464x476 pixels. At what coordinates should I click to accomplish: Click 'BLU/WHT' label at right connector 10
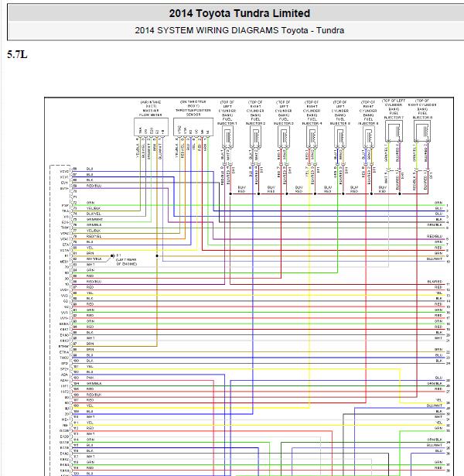435,259
